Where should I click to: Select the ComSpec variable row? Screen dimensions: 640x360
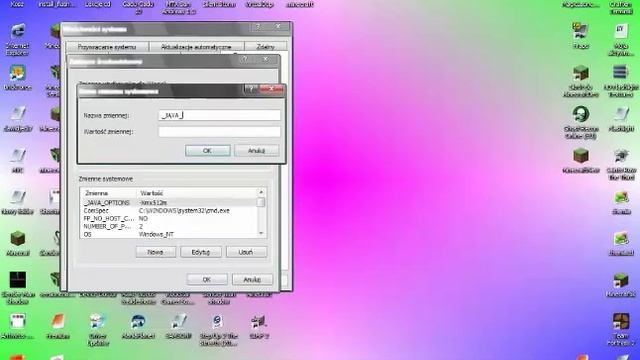pos(169,211)
